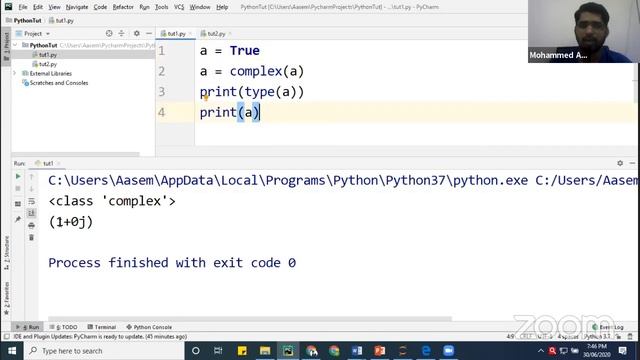Click the tool window quick-access icon in status bar

coord(7,337)
